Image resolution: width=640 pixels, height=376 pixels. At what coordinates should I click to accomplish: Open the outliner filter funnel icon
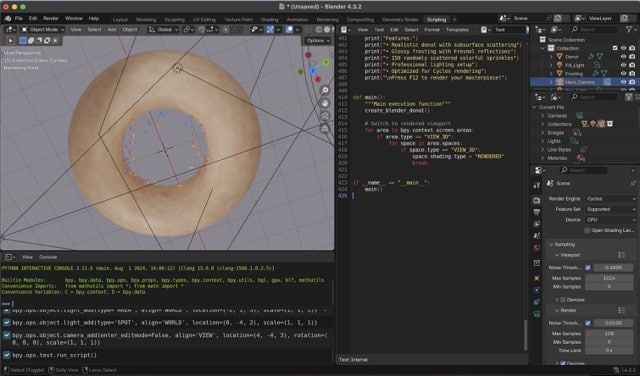(x=629, y=29)
